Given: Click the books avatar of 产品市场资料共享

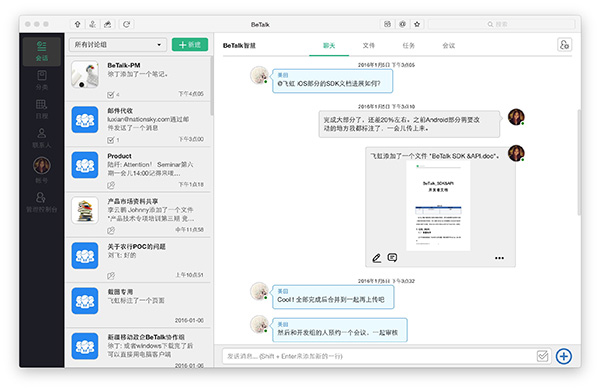Looking at the screenshot, I should point(85,211).
